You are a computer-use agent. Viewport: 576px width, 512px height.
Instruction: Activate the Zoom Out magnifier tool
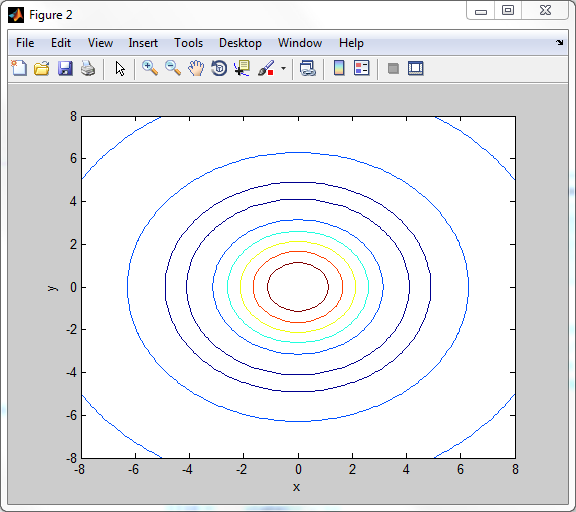coord(173,68)
